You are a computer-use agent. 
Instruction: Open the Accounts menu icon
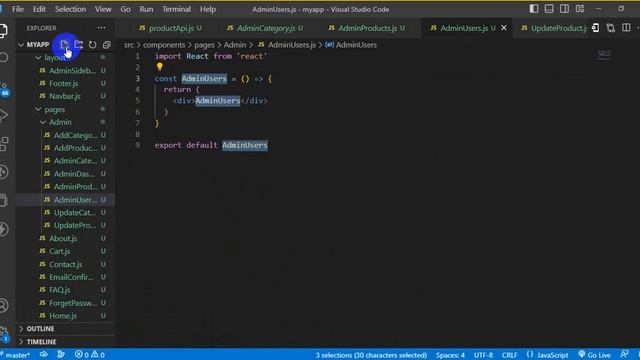[x=4, y=305]
